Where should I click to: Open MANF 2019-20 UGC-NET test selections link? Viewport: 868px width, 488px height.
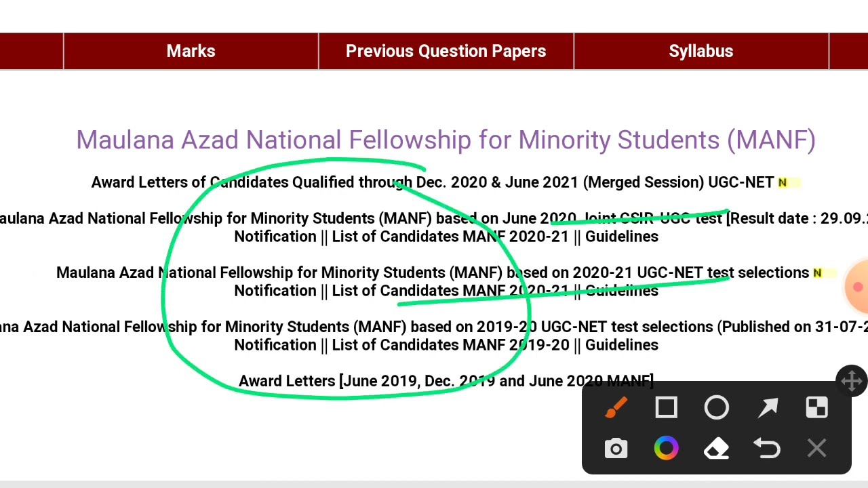pos(434,327)
